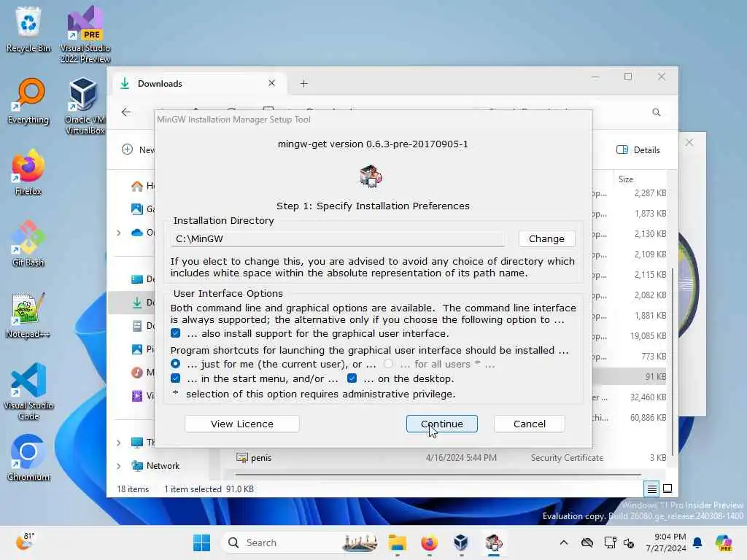The height and width of the screenshot is (560, 747).
Task: Toggle 'on the desktop' shortcut checkbox
Action: click(352, 378)
